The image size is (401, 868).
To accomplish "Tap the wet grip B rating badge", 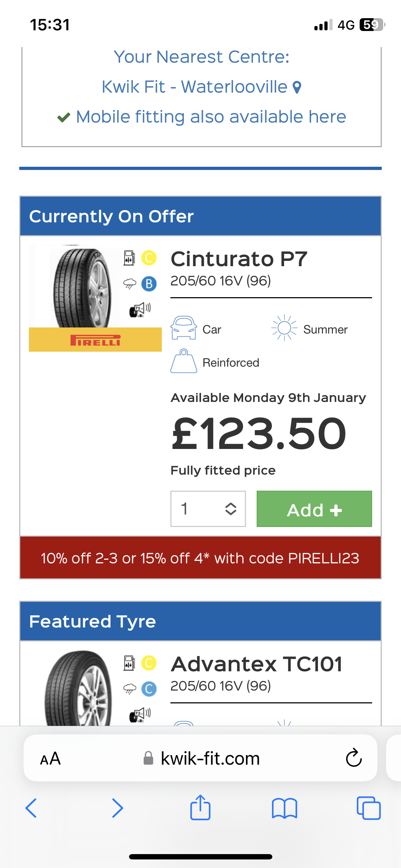I will 149,284.
